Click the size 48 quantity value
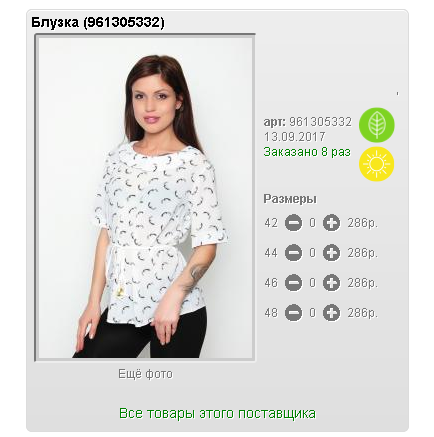 point(312,313)
